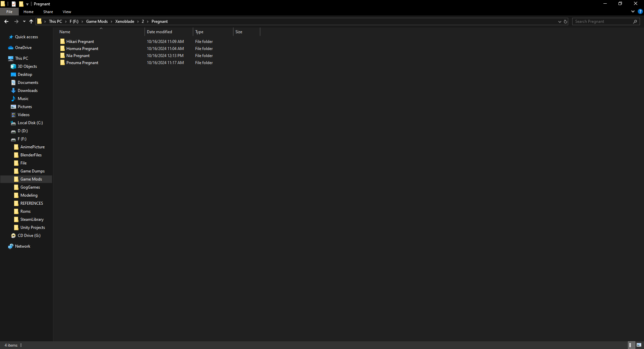Go back to the previous folder
The height and width of the screenshot is (349, 644).
pyautogui.click(x=6, y=21)
